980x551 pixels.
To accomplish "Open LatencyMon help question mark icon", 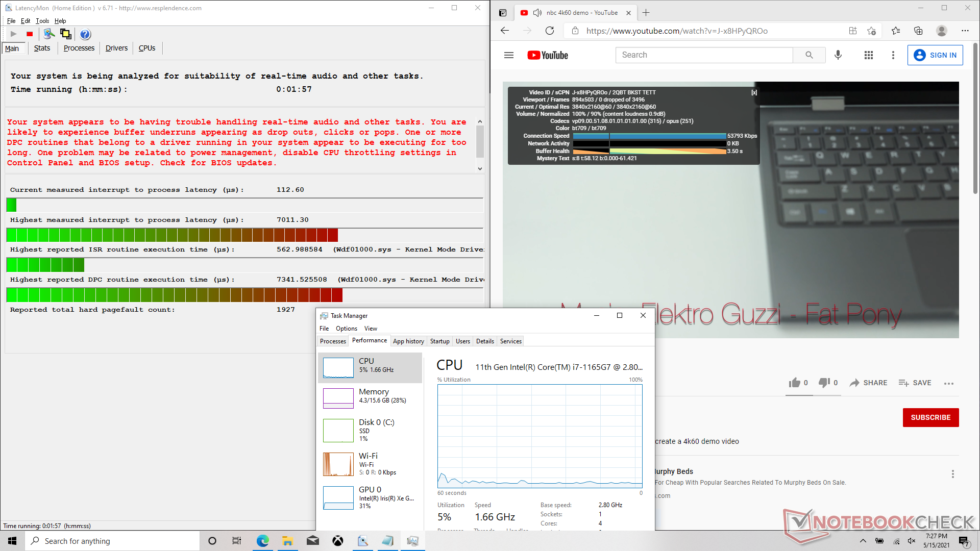I will pyautogui.click(x=85, y=34).
